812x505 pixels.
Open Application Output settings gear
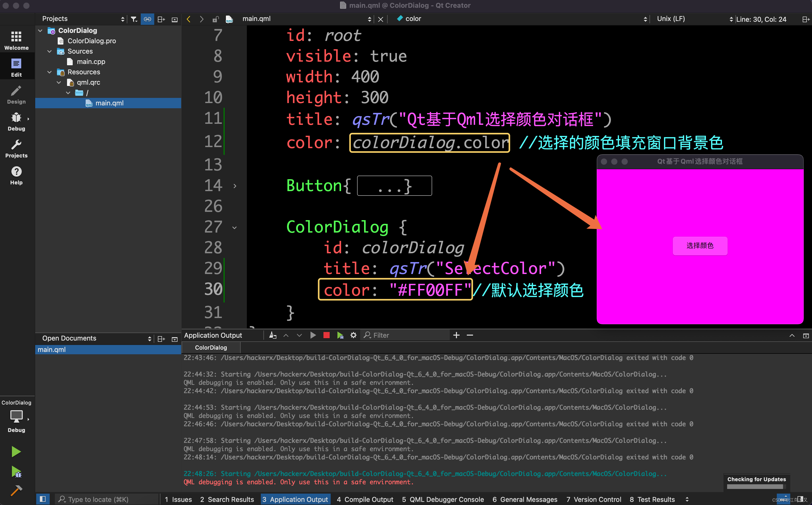tap(353, 335)
